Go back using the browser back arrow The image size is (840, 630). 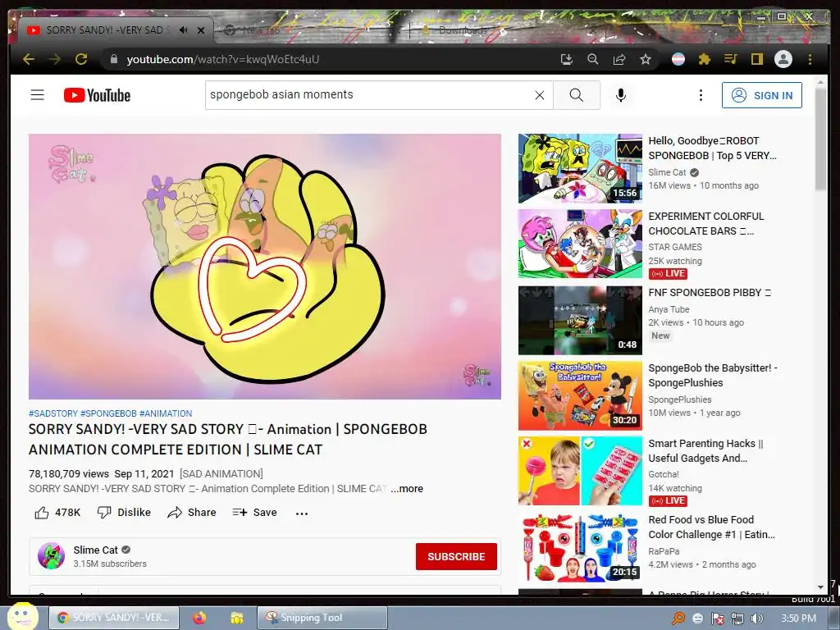29,59
